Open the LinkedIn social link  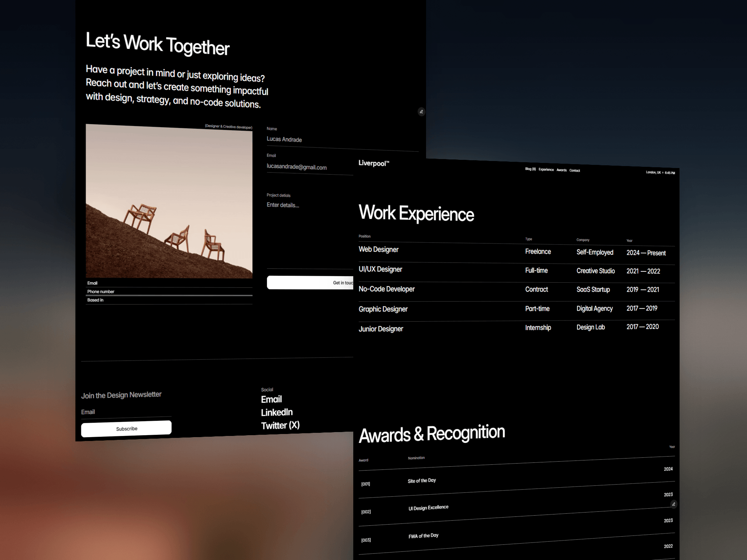click(x=277, y=412)
